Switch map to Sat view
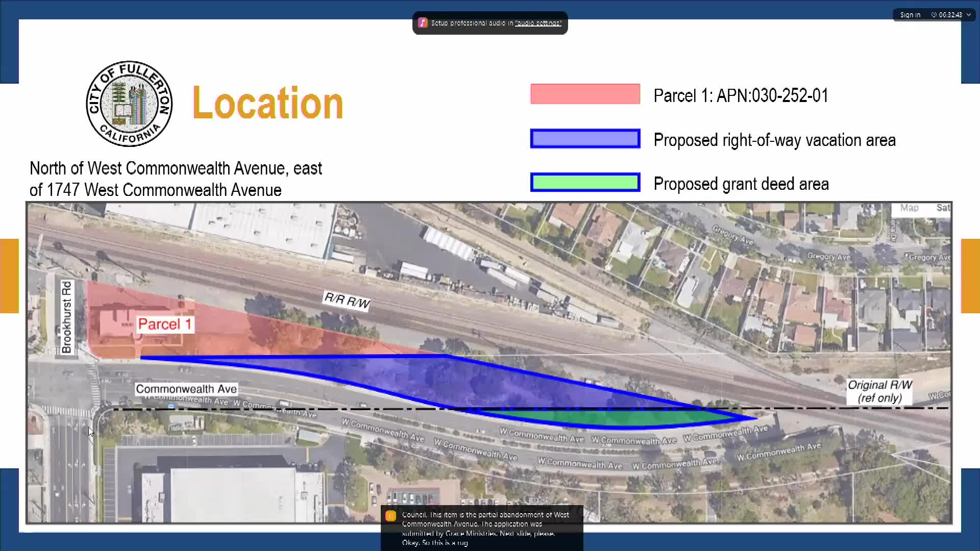 [x=942, y=208]
